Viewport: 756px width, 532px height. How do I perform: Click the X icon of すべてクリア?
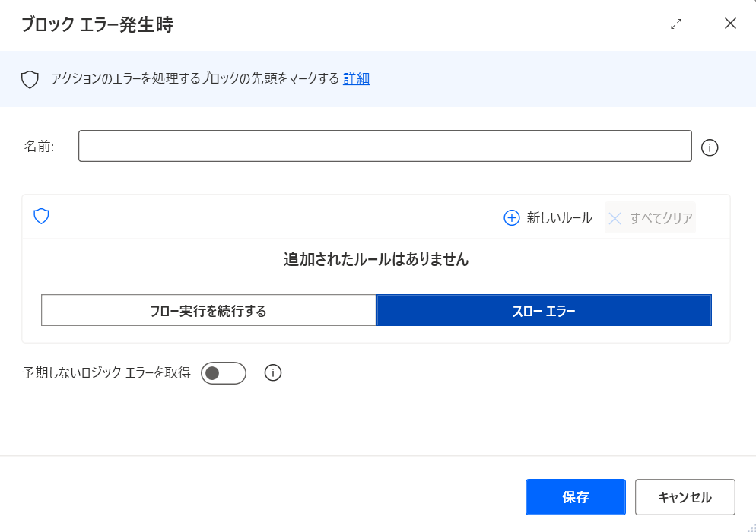point(615,218)
